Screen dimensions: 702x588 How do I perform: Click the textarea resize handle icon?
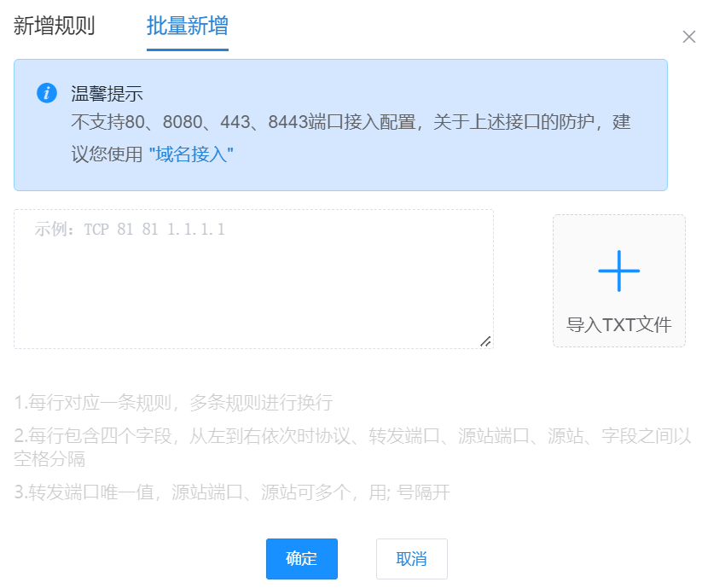click(x=485, y=341)
